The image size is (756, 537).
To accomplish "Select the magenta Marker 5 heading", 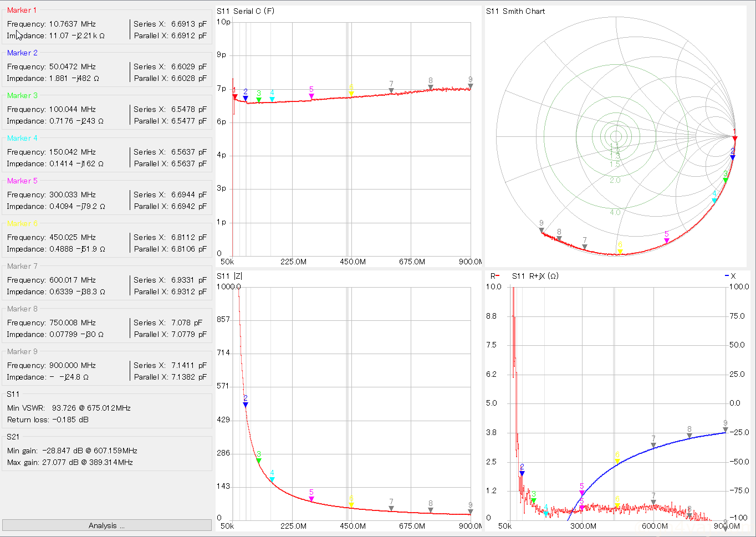I will (x=22, y=181).
